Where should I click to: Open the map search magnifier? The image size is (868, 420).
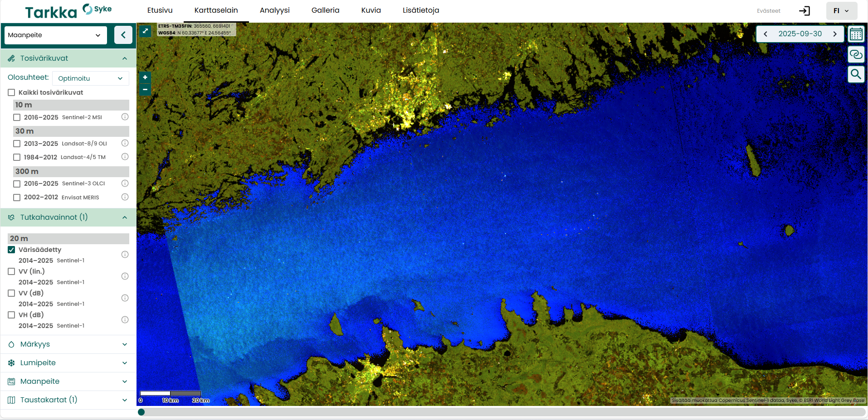[x=856, y=74]
